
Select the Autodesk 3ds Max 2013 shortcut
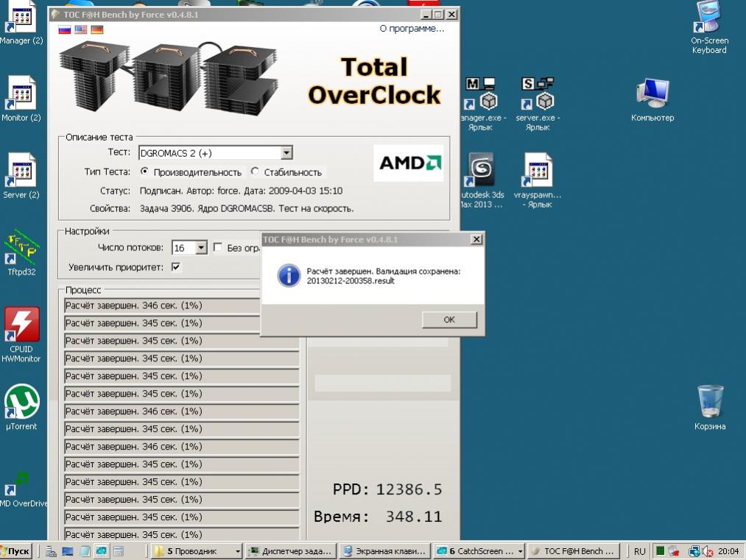click(x=481, y=180)
